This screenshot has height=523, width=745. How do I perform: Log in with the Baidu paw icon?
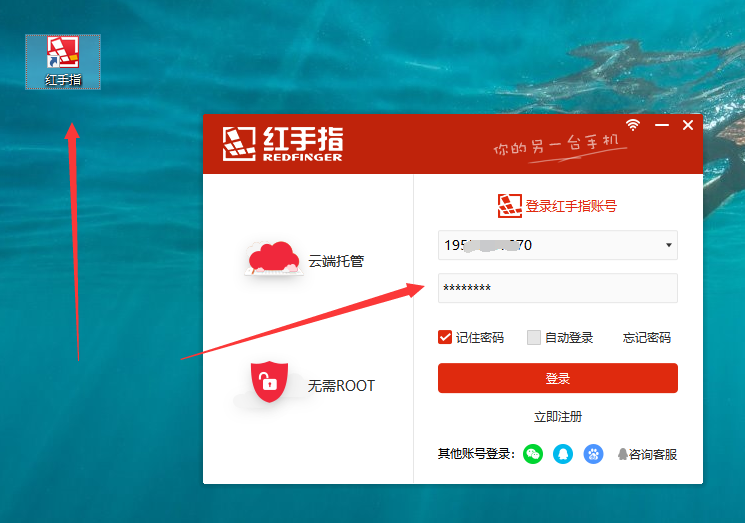click(x=594, y=454)
